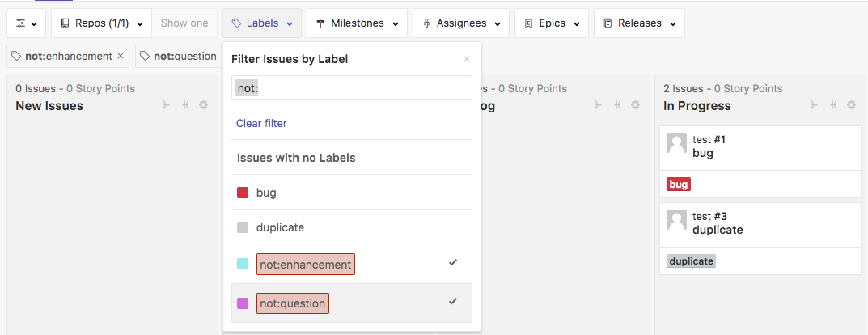Click the New Issues column gear icon
The height and width of the screenshot is (335, 868).
point(204,105)
